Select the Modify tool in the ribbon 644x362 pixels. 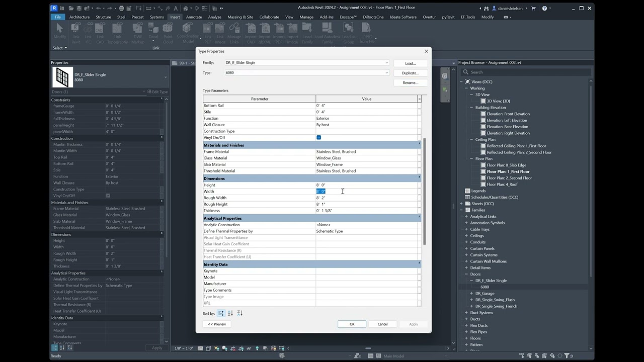pyautogui.click(x=60, y=30)
